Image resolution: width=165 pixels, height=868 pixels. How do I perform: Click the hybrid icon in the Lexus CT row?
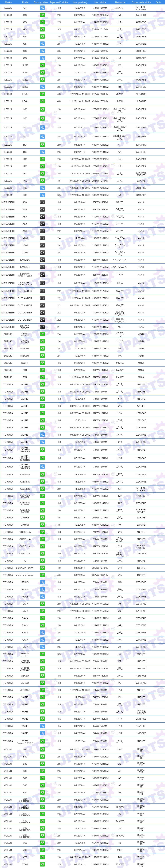point(42,8)
